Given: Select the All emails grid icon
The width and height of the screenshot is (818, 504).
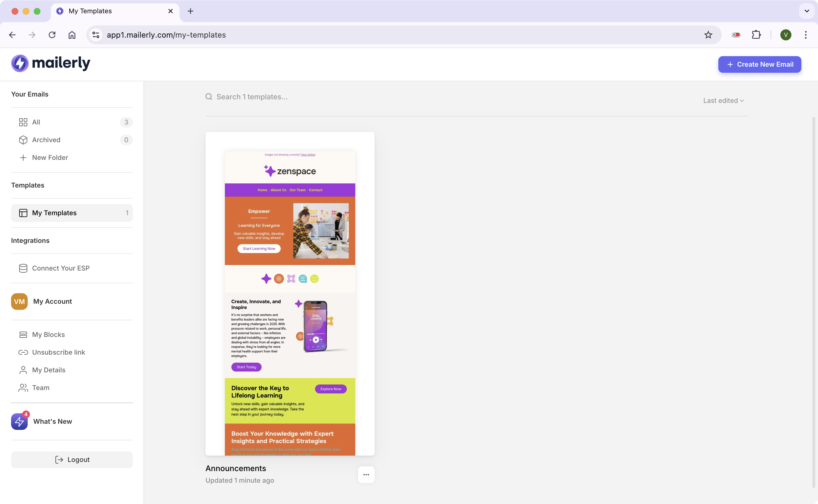Looking at the screenshot, I should 23,122.
